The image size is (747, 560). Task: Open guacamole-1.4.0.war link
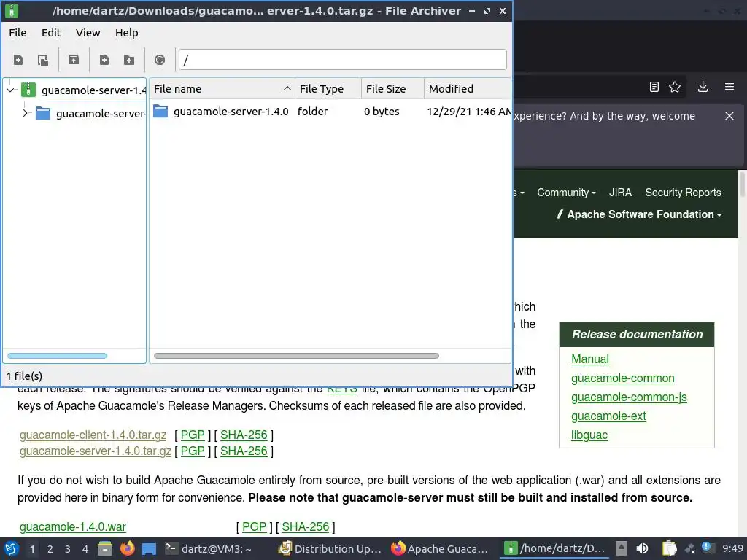tap(73, 526)
